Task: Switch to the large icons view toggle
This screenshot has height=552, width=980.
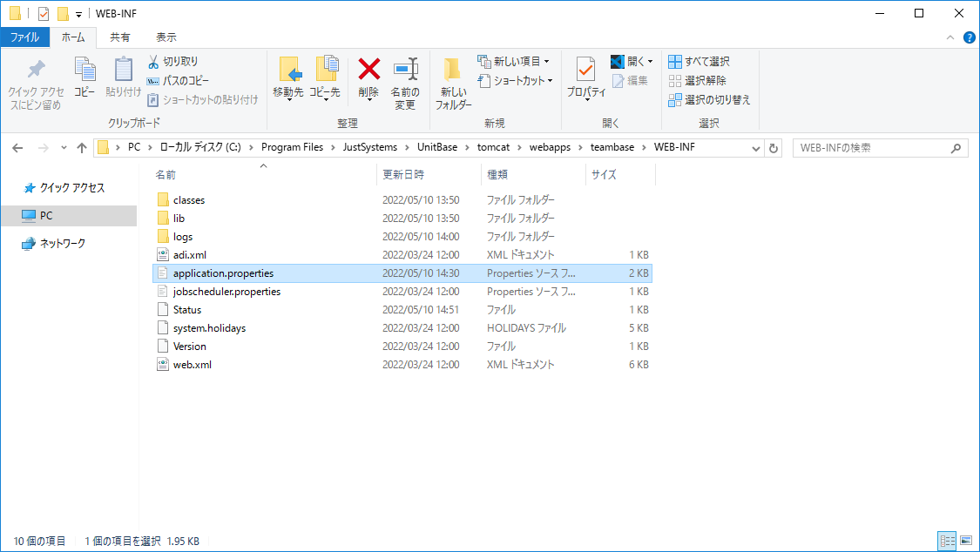Action: (x=966, y=541)
